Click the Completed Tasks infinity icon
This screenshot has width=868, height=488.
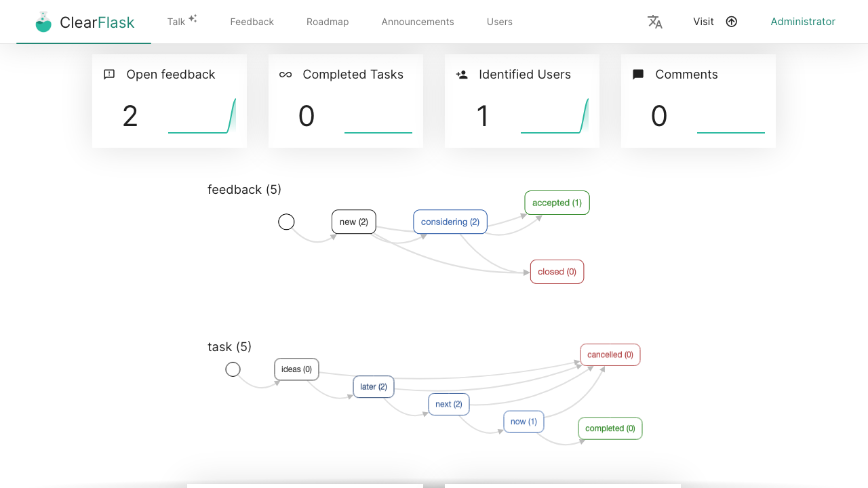point(285,75)
